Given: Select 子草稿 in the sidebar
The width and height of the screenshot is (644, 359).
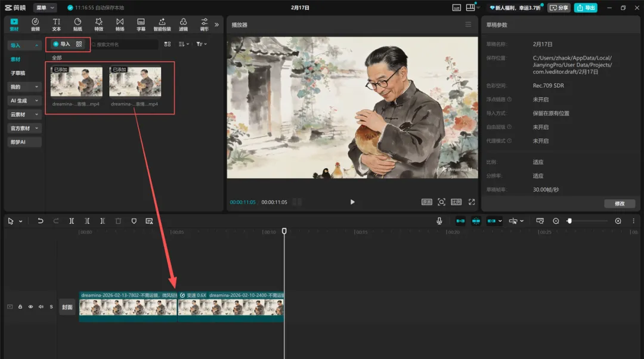Looking at the screenshot, I should [x=18, y=73].
